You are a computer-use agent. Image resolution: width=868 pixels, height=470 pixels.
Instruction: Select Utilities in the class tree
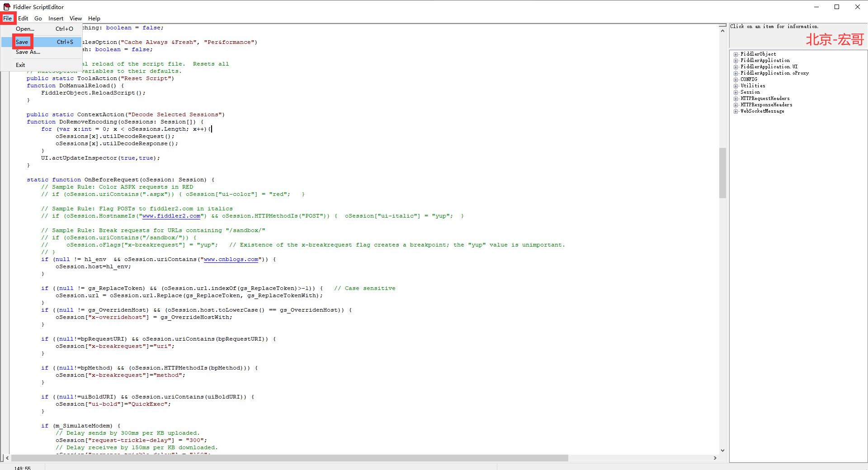coord(753,86)
